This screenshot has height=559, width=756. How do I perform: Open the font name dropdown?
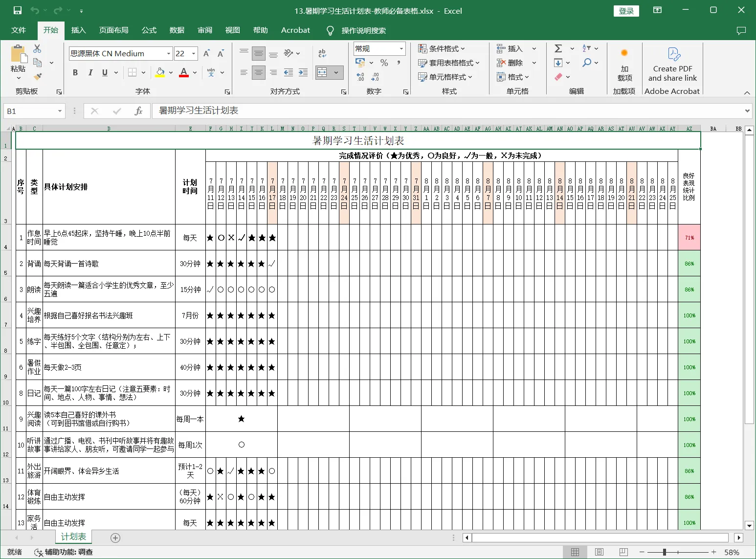(x=169, y=53)
